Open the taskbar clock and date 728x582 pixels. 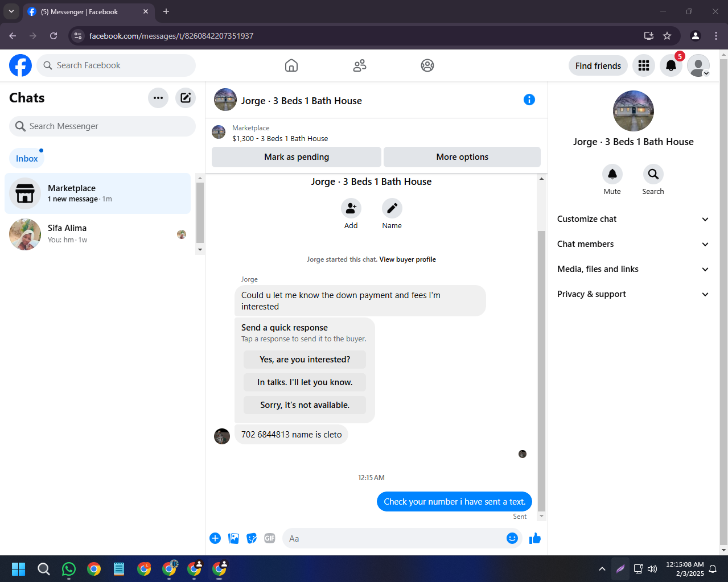tap(685, 569)
